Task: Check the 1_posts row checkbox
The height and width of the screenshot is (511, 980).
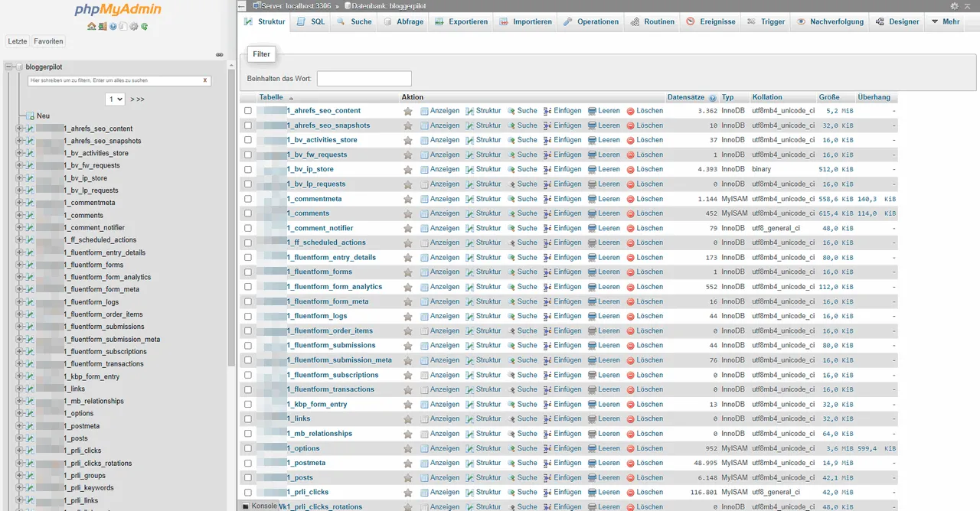Action: point(248,478)
